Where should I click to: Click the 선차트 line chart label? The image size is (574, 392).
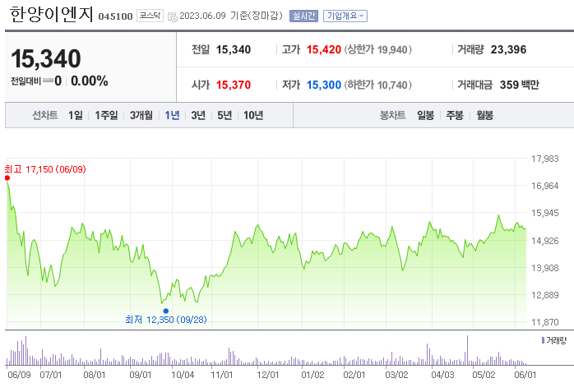(x=44, y=116)
